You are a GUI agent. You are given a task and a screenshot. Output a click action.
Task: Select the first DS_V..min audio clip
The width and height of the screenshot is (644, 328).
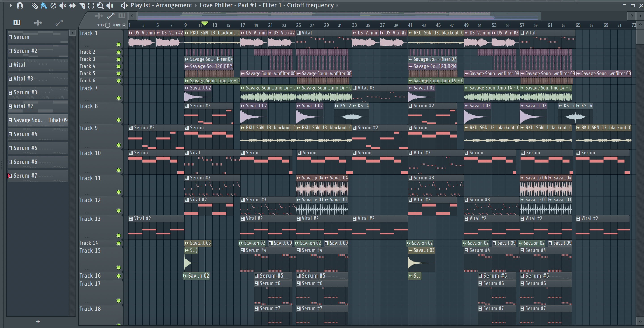click(142, 39)
